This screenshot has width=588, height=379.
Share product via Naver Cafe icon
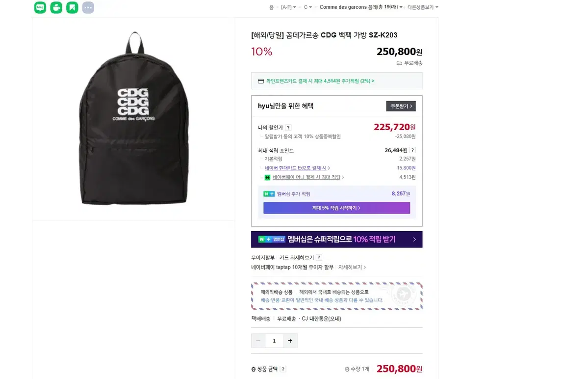tap(56, 7)
